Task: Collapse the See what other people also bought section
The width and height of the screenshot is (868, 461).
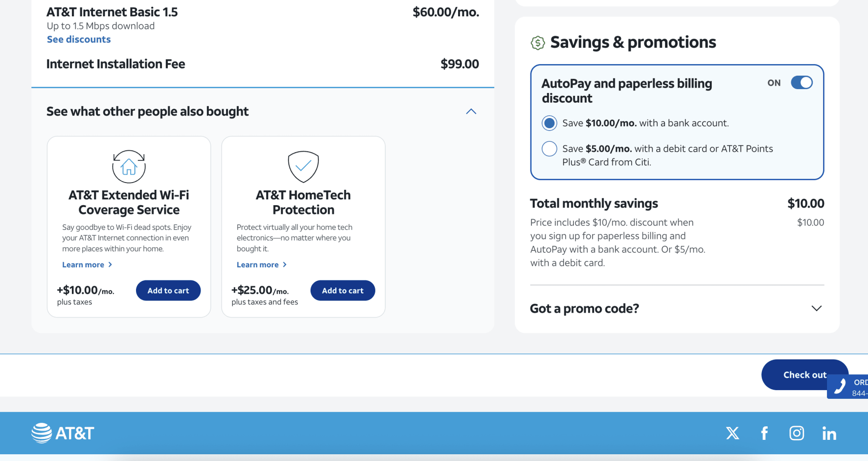Action: pos(471,111)
